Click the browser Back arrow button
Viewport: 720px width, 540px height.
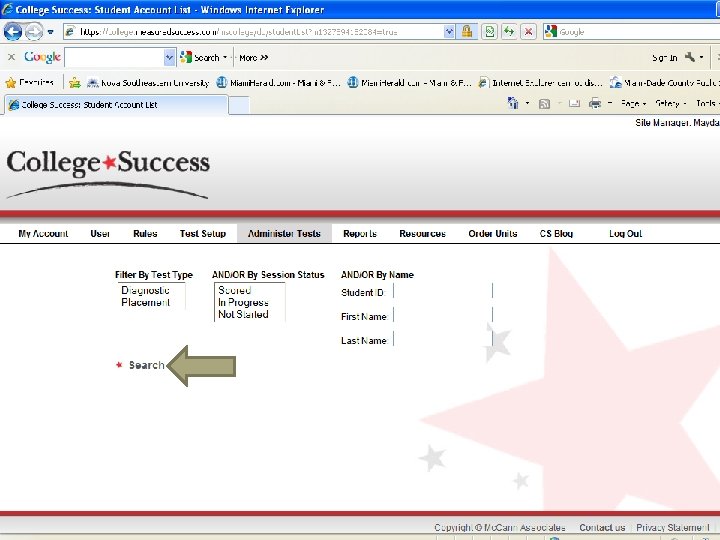point(12,32)
